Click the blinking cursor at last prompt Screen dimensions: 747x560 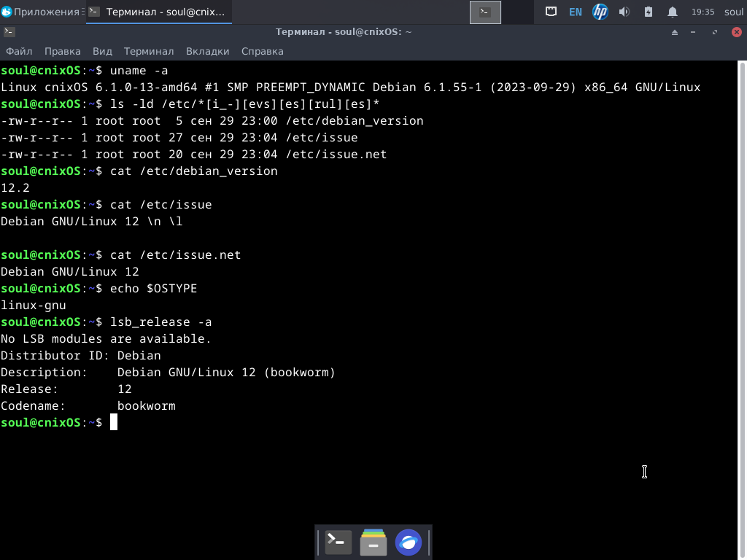(x=114, y=422)
